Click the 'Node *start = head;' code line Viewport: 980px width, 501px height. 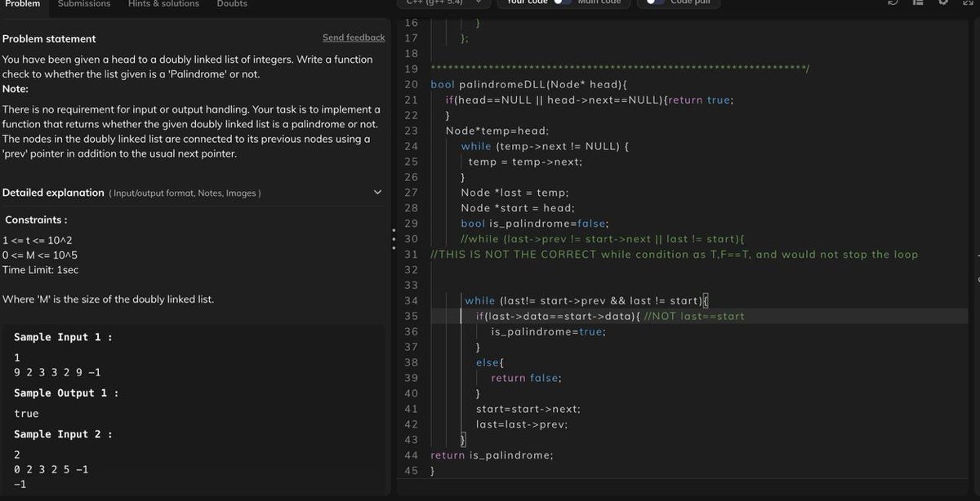pos(518,208)
